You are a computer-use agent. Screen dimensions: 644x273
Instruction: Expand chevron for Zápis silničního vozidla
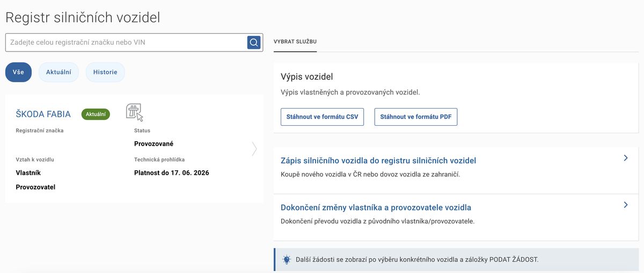pos(626,158)
